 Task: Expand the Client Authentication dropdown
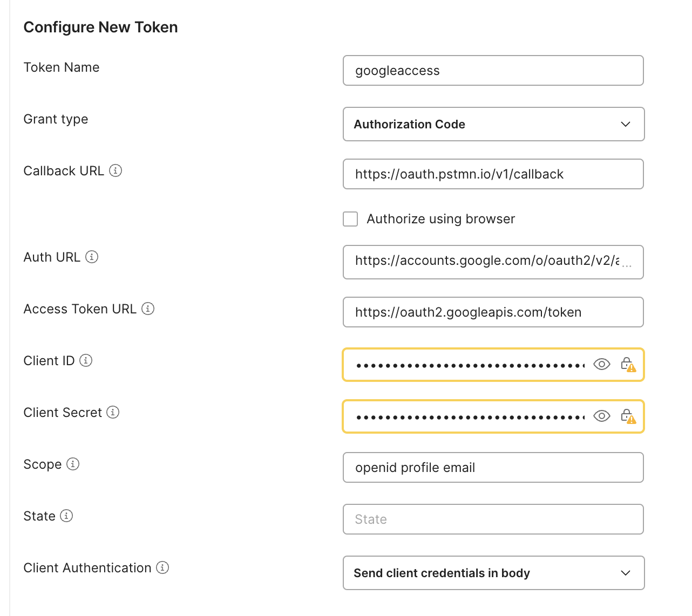coord(493,573)
